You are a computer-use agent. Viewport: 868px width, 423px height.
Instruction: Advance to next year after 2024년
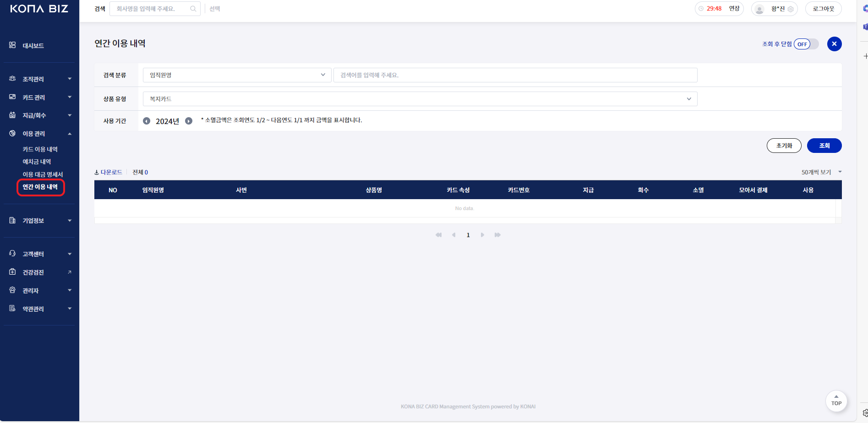(189, 121)
